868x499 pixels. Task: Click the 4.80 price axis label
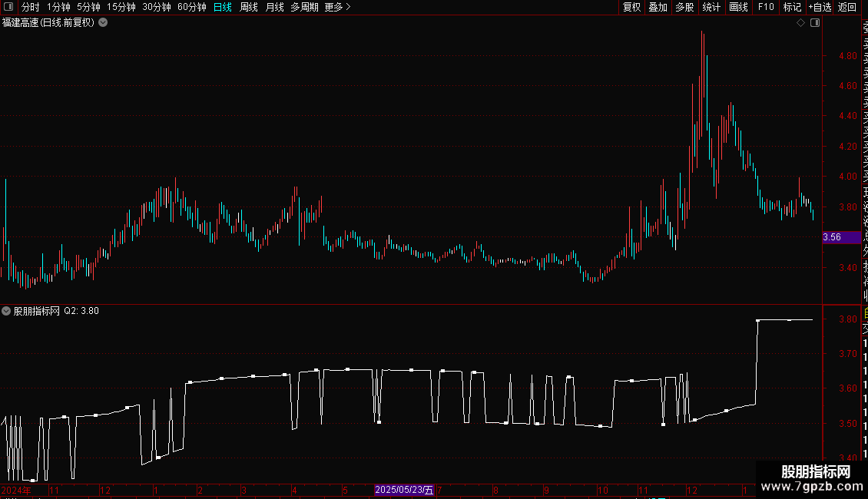(x=848, y=56)
